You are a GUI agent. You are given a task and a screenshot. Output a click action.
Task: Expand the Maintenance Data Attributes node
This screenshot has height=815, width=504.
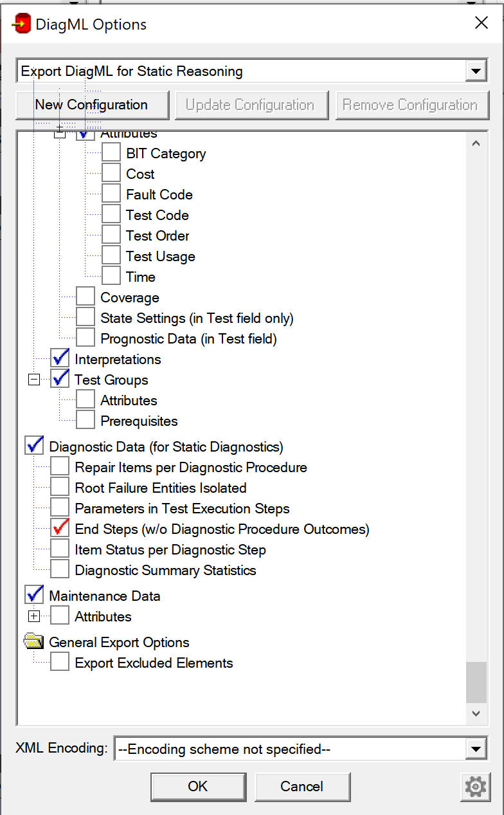(x=34, y=616)
